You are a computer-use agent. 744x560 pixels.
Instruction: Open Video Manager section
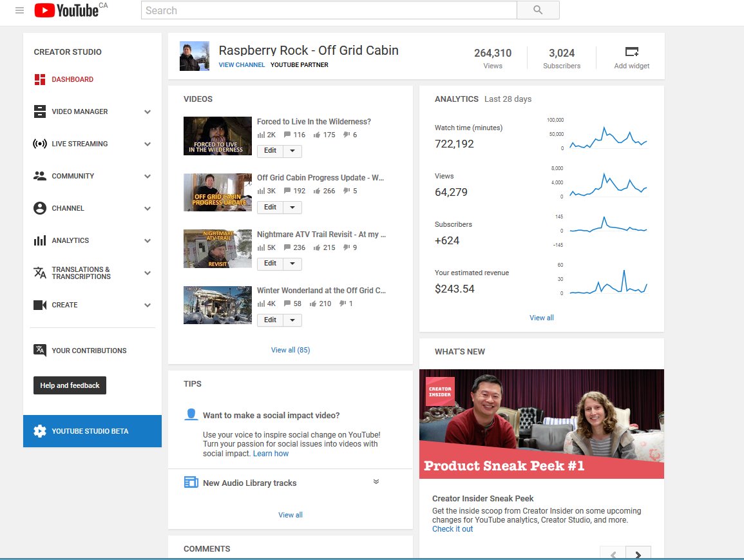[x=80, y=111]
